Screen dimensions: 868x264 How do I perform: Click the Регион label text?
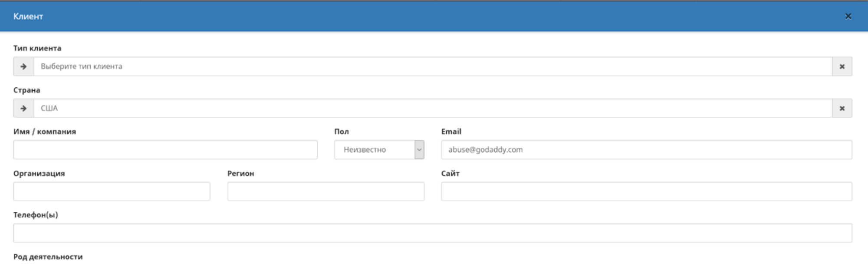(x=240, y=173)
